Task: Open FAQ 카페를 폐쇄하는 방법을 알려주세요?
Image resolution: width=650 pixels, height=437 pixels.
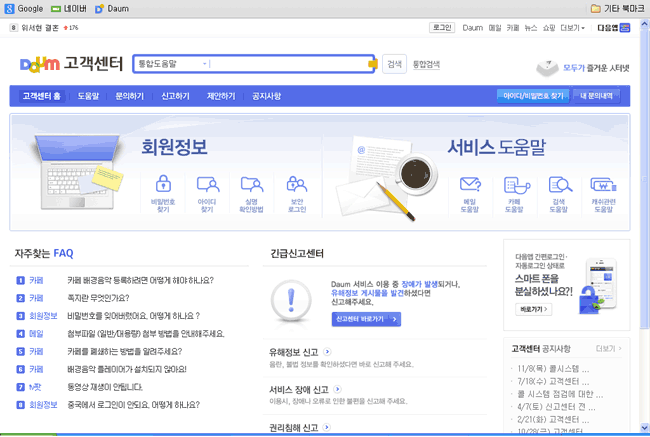Action: point(124,352)
